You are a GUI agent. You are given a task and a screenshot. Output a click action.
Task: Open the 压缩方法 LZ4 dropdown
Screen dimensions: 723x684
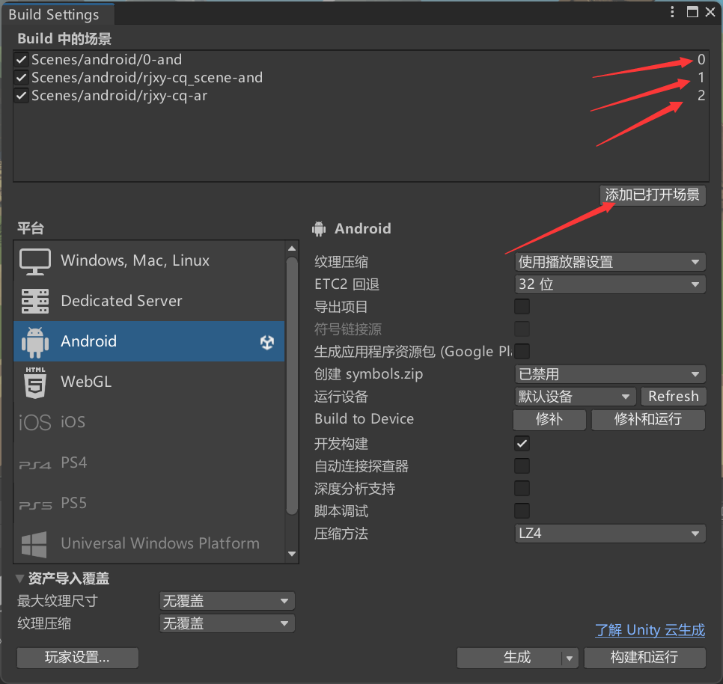click(610, 534)
